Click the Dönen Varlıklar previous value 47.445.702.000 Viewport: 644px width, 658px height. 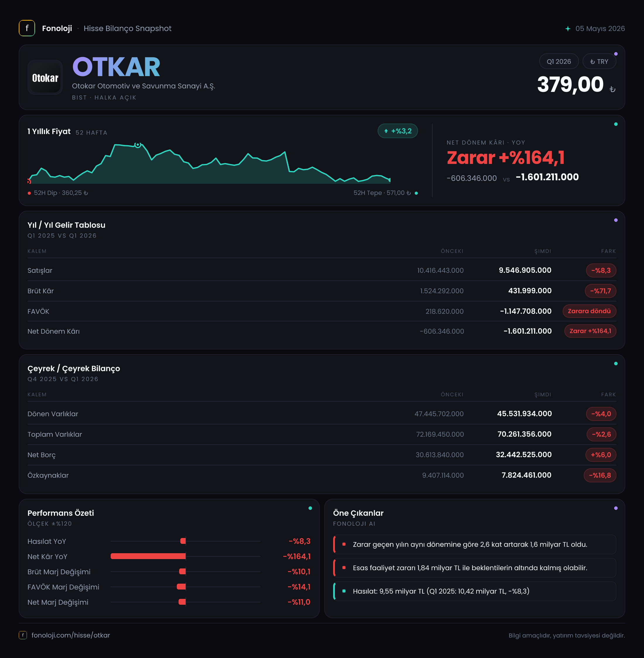439,414
